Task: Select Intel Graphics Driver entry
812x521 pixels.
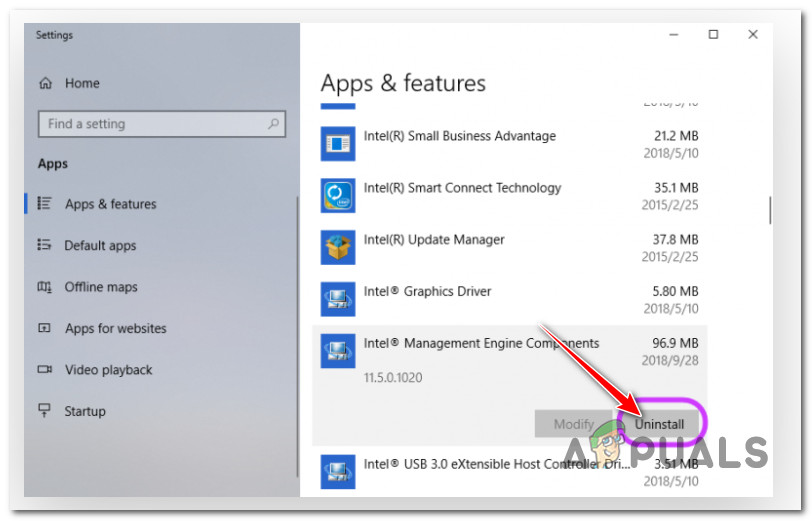Action: pos(510,299)
